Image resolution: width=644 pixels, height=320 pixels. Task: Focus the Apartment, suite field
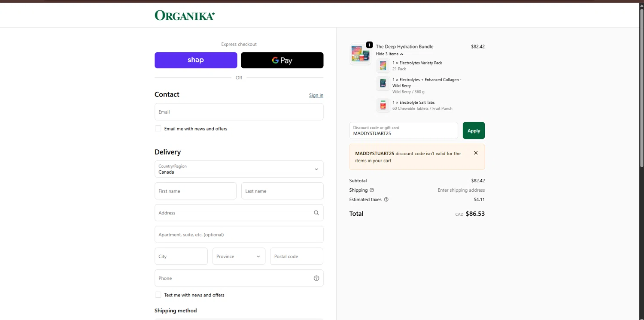pyautogui.click(x=239, y=235)
